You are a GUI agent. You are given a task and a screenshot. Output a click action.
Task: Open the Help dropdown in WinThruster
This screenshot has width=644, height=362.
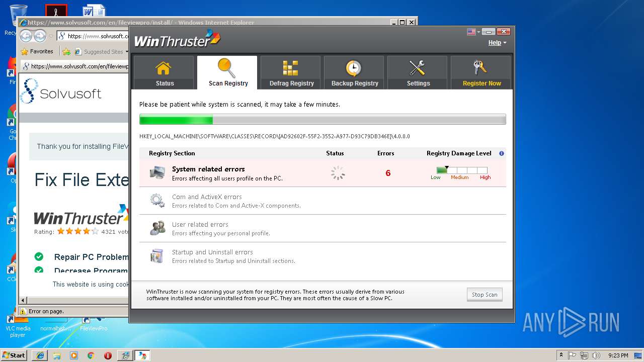tap(497, 43)
